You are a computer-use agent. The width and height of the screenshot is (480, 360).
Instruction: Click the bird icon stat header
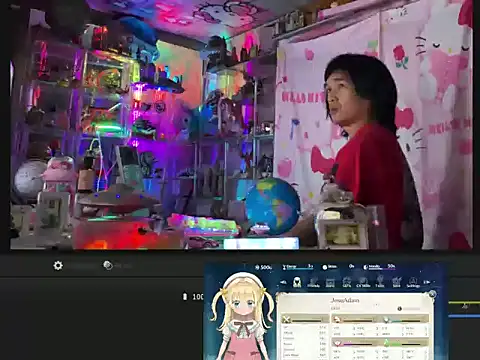click(x=337, y=319)
